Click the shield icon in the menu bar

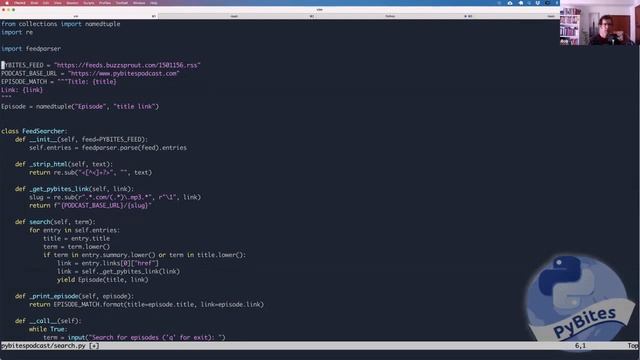point(538,3)
